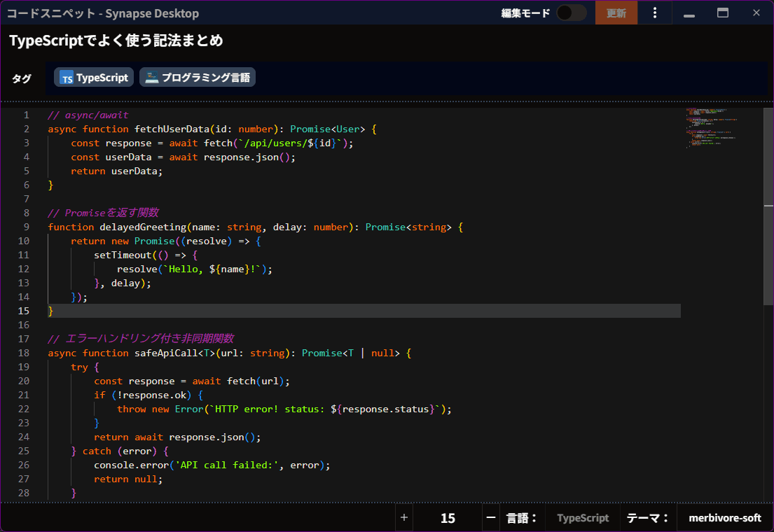Decrease font size with minus button
Screen dimensions: 774x532
[491, 518]
